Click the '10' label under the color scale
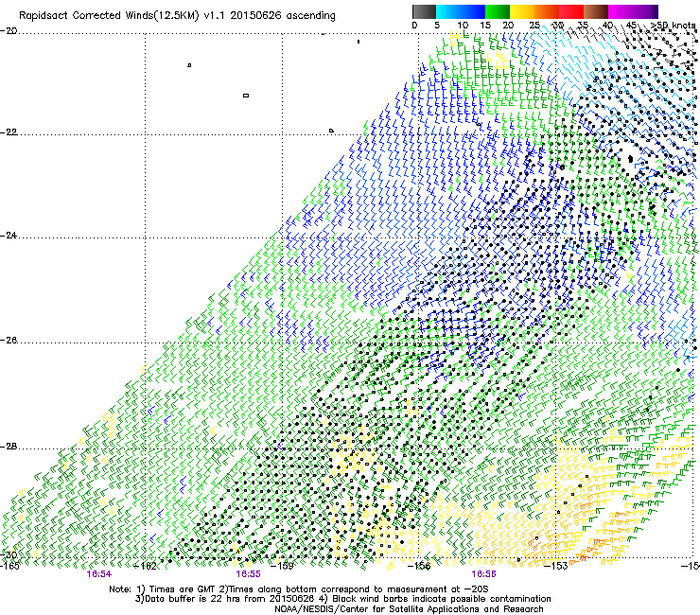The height and width of the screenshot is (615, 700). 463,26
